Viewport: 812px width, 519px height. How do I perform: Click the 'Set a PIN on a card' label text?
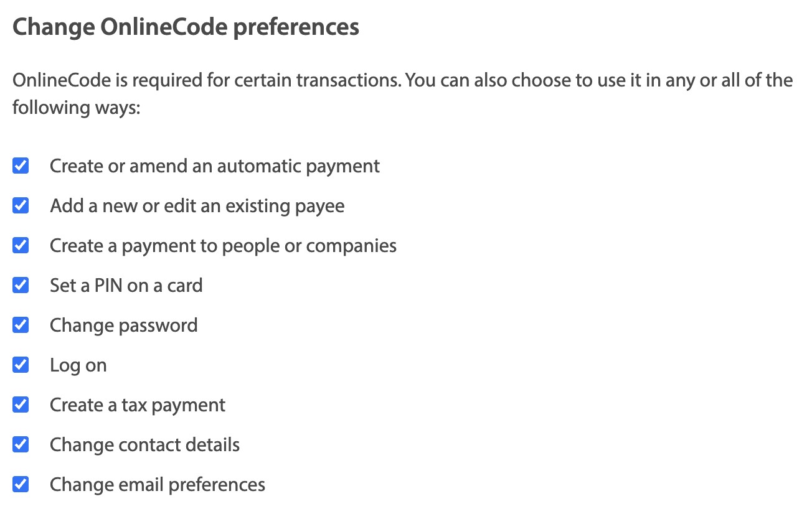[126, 286]
